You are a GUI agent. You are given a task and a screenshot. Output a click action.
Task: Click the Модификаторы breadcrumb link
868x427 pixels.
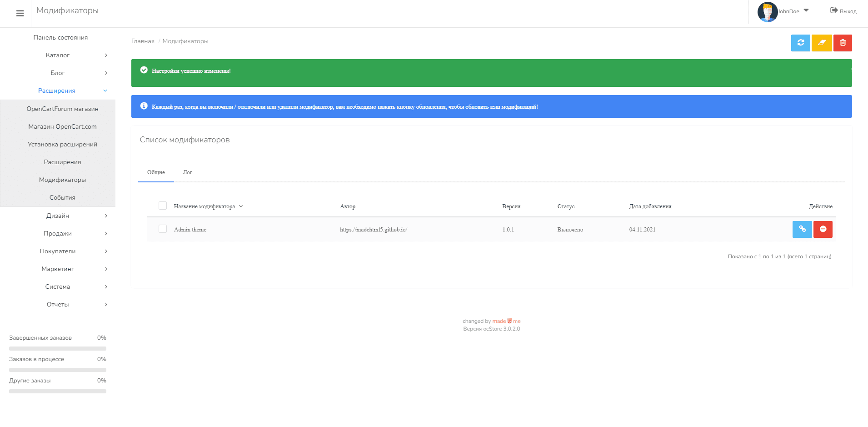click(x=185, y=41)
